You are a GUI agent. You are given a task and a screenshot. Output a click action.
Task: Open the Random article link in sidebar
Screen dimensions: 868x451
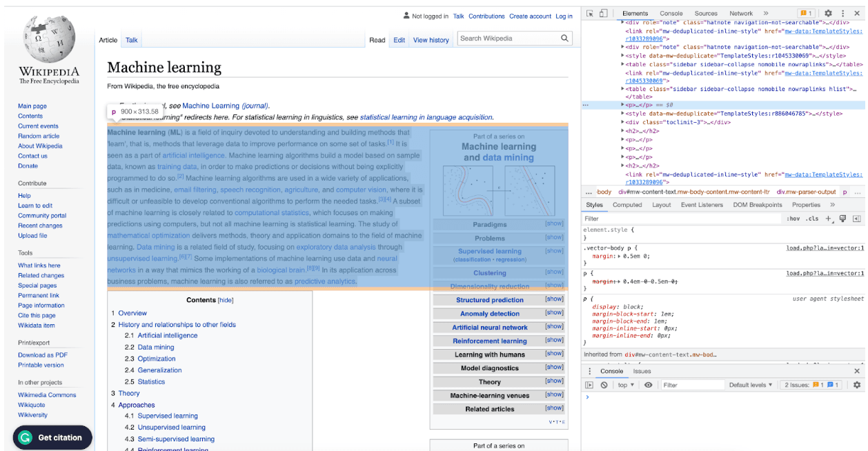pyautogui.click(x=39, y=136)
